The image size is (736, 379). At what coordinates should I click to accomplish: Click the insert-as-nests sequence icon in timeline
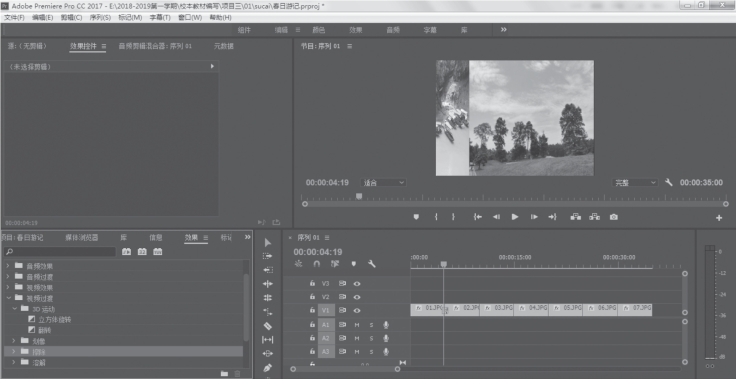pyautogui.click(x=298, y=264)
